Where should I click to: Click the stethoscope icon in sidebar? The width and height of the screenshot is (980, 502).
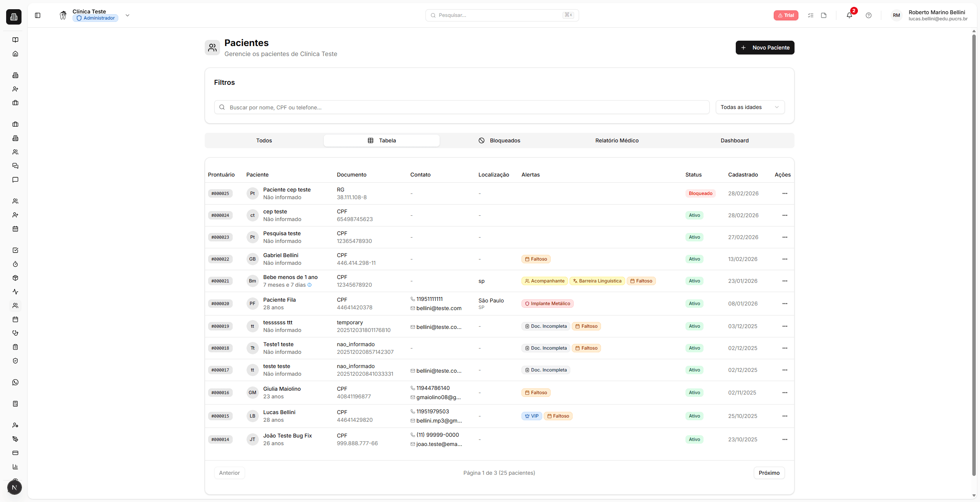15,333
